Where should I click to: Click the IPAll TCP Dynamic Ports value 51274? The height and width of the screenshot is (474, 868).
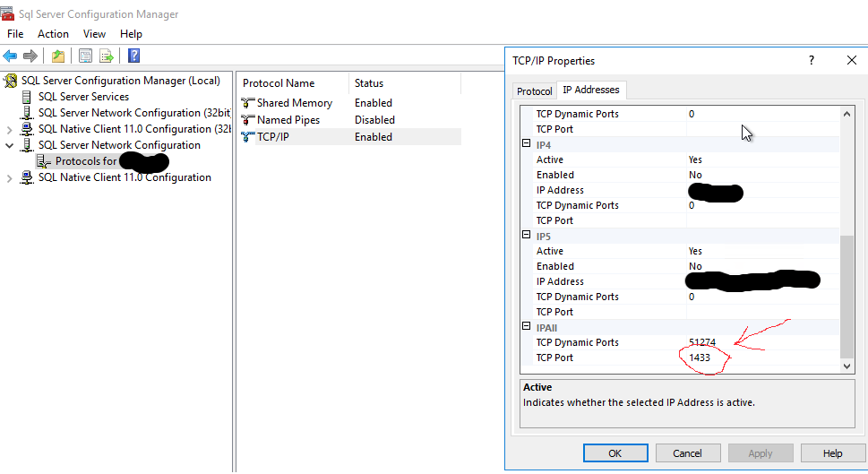tap(702, 342)
